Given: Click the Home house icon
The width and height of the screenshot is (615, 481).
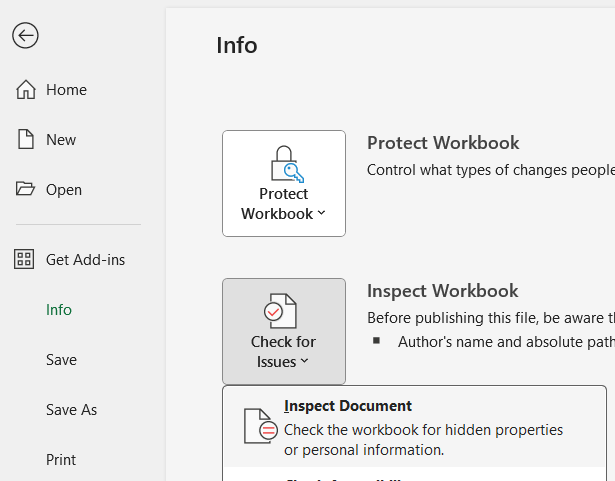Looking at the screenshot, I should coord(25,89).
